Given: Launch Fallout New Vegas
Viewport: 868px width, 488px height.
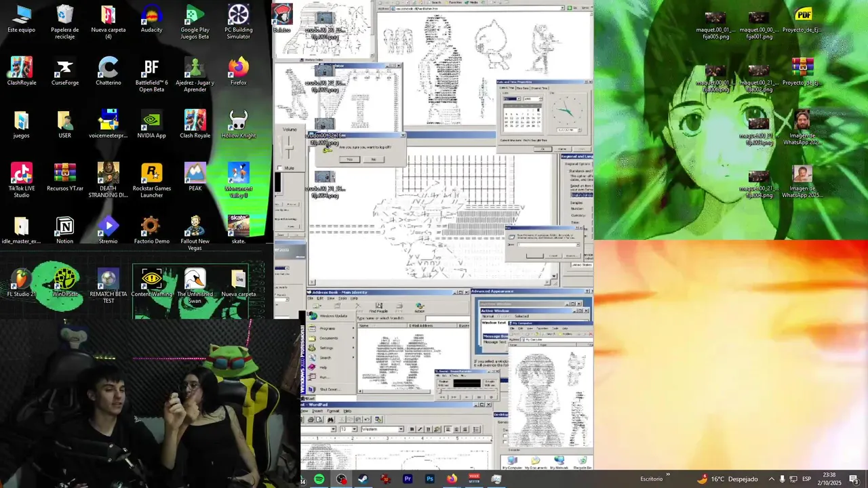Looking at the screenshot, I should click(195, 233).
